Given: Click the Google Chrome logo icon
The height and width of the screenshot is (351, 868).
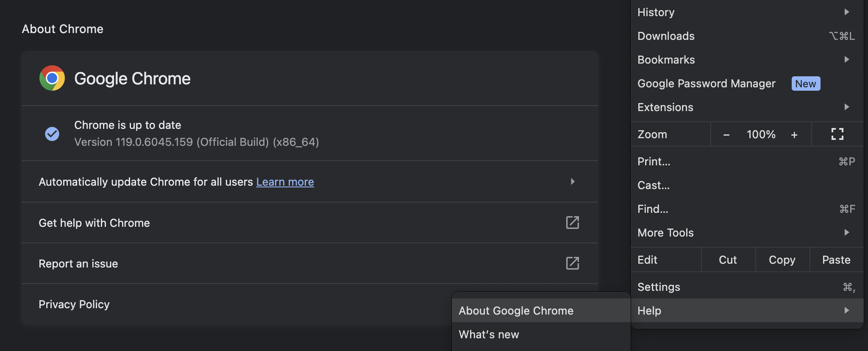Looking at the screenshot, I should [x=52, y=78].
